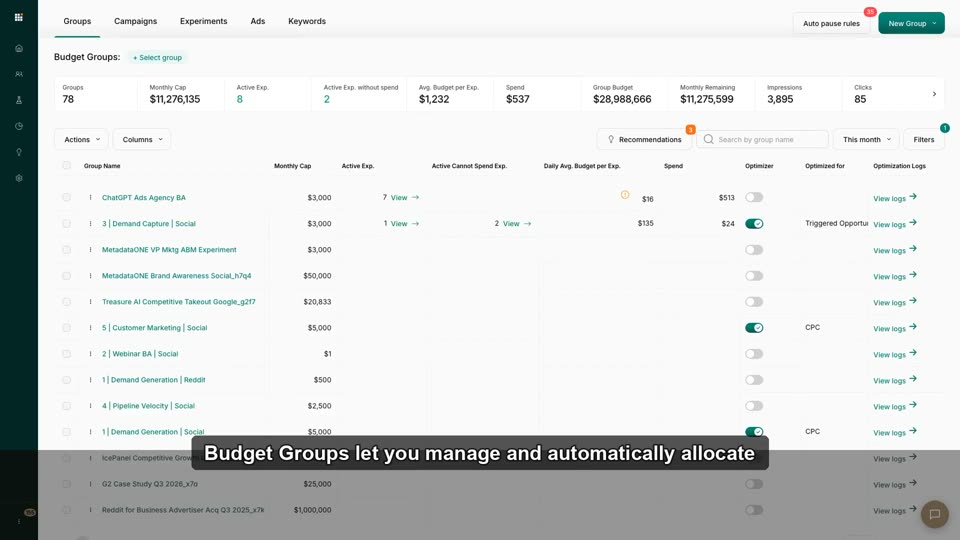The image size is (960, 540).
Task: Sort by Group Name column header
Action: click(x=102, y=166)
